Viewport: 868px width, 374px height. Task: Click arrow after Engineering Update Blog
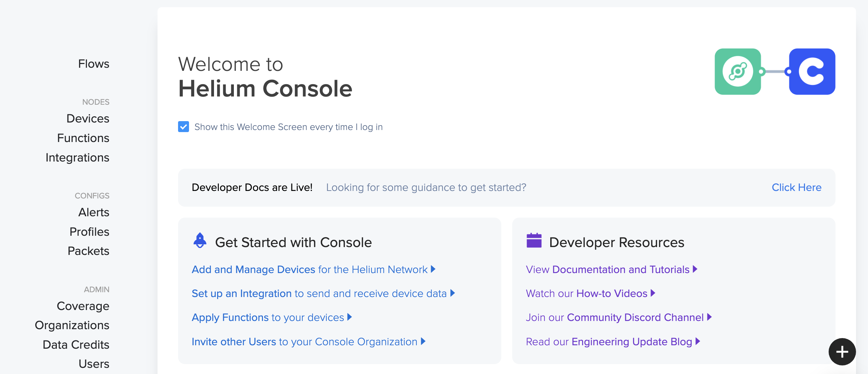tap(698, 341)
